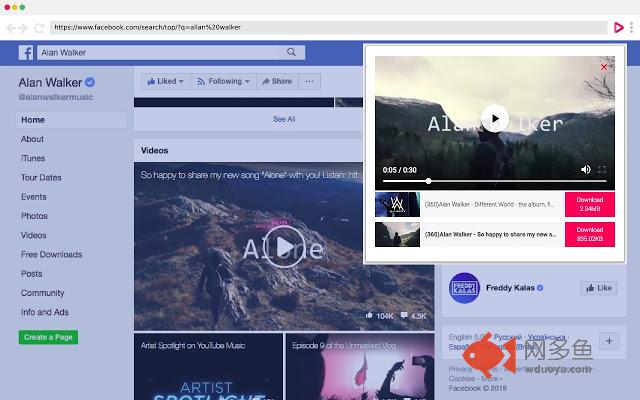Select the Different World video thumbnail
640x400 pixels.
pyautogui.click(x=397, y=204)
